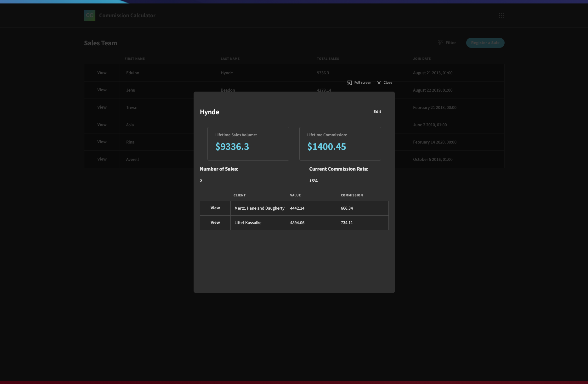Open View for Trevar's row
Screen dimensions: 588x384
click(102, 107)
